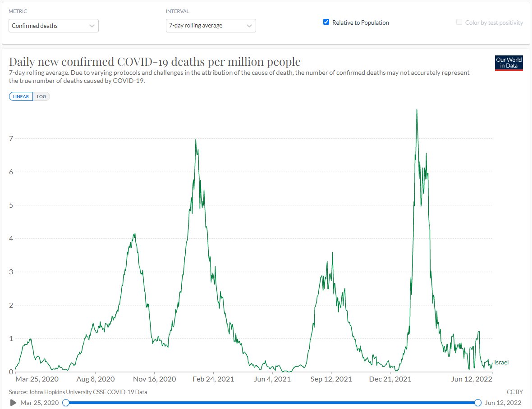Click the timeline slider's left start handle

point(66,402)
